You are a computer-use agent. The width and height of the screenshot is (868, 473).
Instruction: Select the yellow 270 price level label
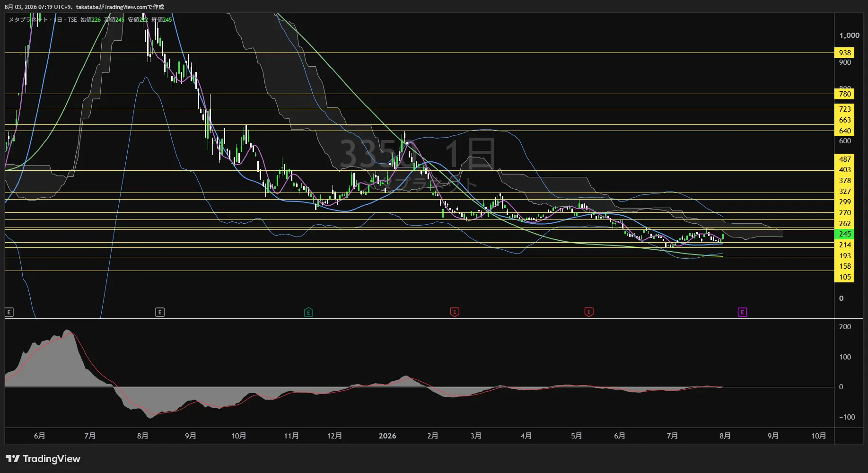pos(844,213)
